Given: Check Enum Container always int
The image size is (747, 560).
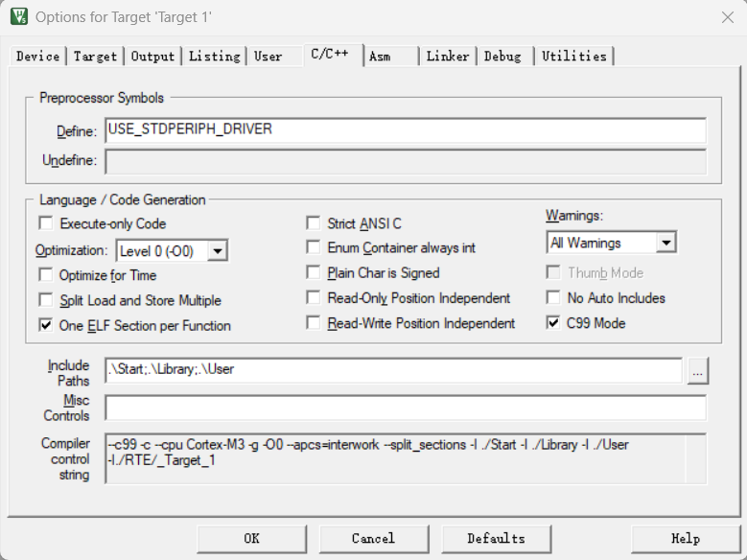Looking at the screenshot, I should [313, 247].
